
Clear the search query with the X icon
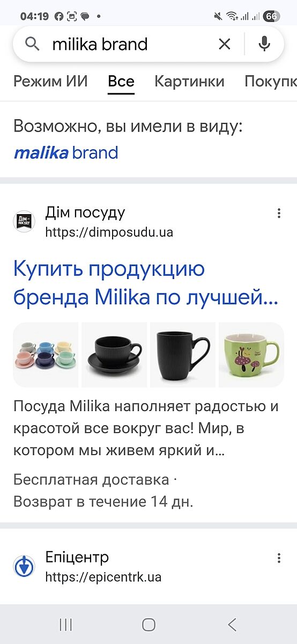pyautogui.click(x=225, y=44)
